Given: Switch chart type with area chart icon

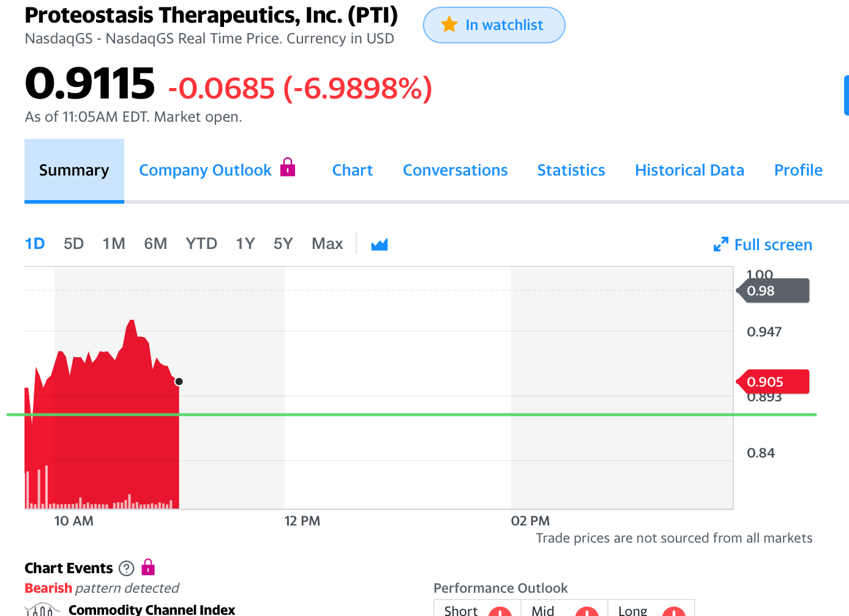Looking at the screenshot, I should [x=380, y=245].
